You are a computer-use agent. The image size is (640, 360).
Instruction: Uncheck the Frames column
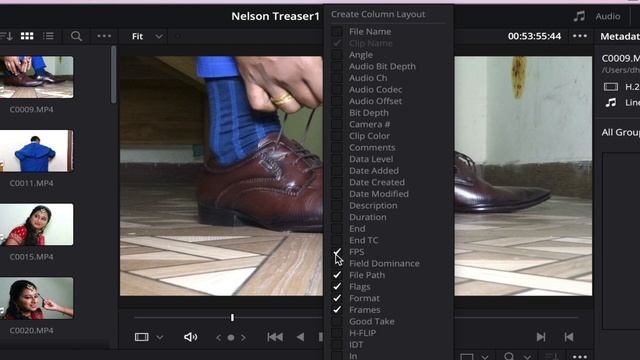337,310
